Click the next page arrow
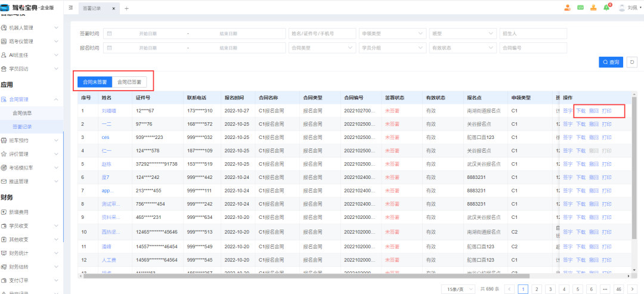The width and height of the screenshot is (644, 294). click(x=633, y=289)
